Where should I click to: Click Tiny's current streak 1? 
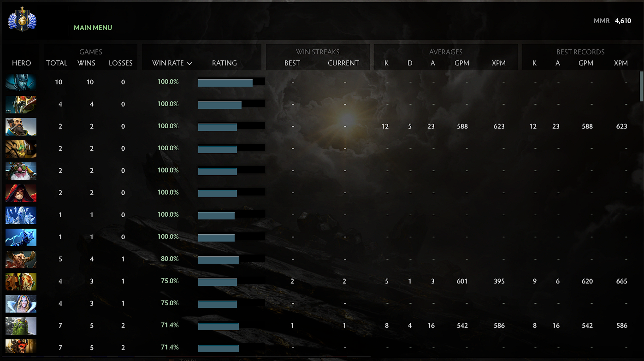tap(344, 325)
